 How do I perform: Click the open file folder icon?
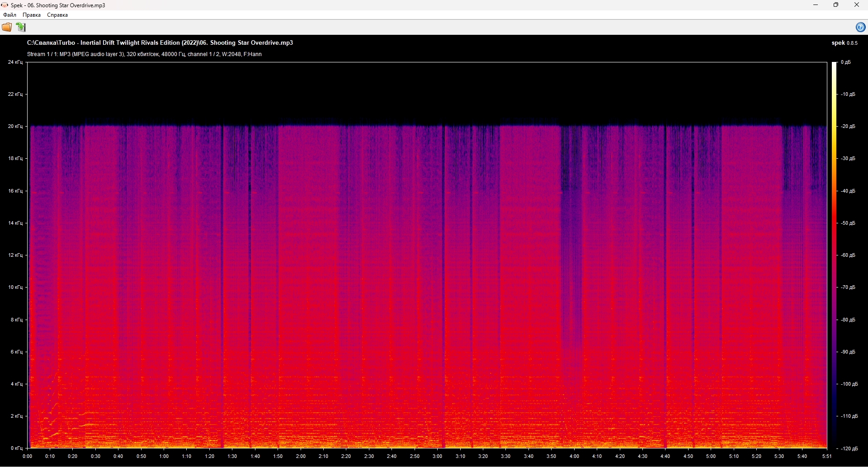pos(7,27)
